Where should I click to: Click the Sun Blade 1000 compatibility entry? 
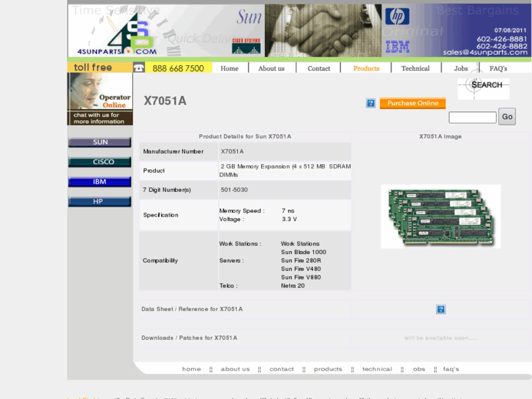(x=304, y=252)
